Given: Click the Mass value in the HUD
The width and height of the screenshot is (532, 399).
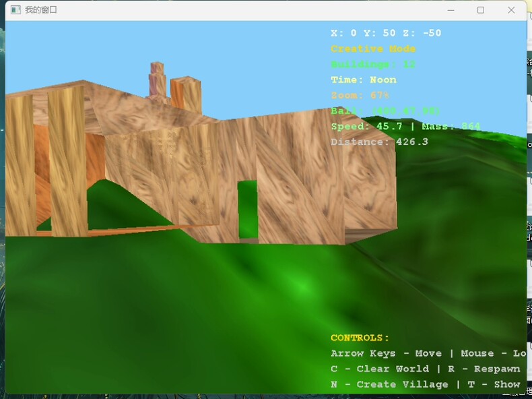Looking at the screenshot, I should [x=454, y=126].
